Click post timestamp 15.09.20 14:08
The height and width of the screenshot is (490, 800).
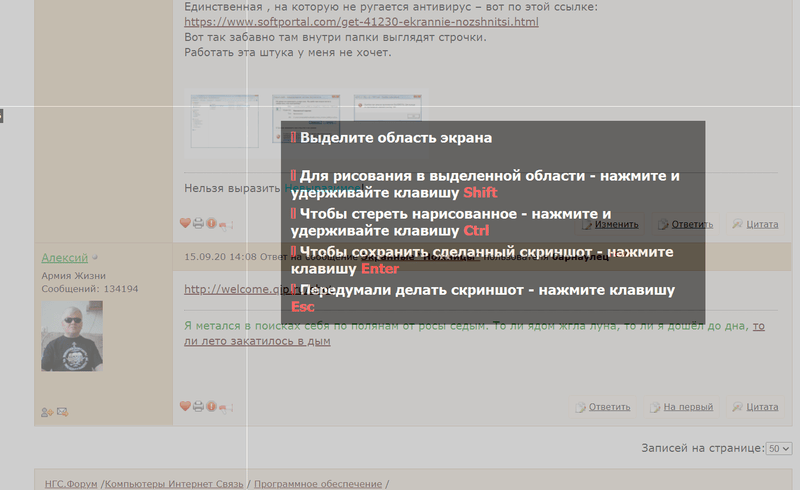pyautogui.click(x=220, y=256)
